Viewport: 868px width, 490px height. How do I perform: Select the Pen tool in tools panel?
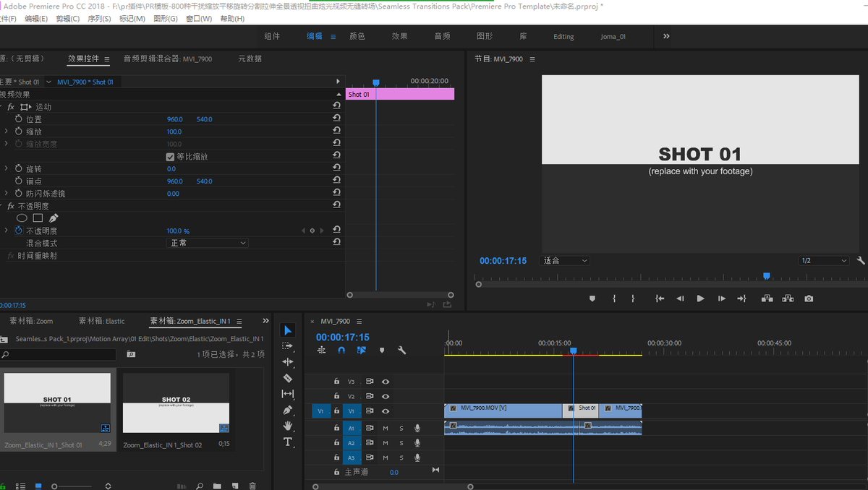[x=288, y=410]
